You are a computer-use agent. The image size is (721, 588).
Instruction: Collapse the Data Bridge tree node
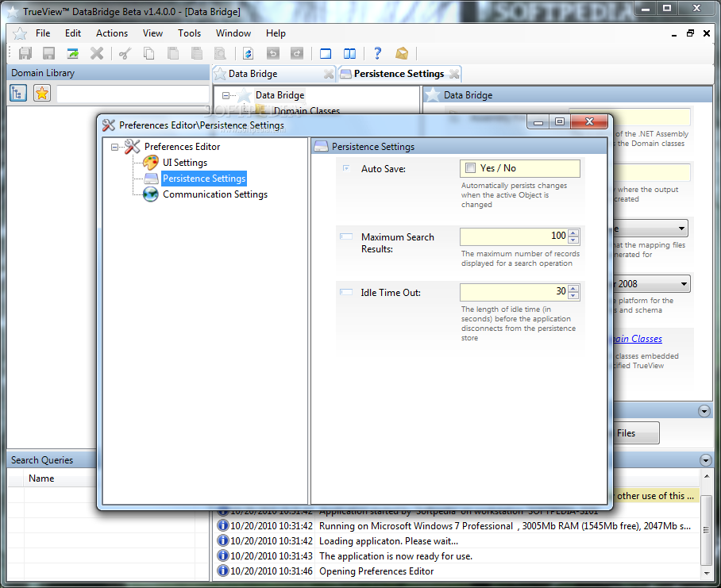click(x=226, y=95)
